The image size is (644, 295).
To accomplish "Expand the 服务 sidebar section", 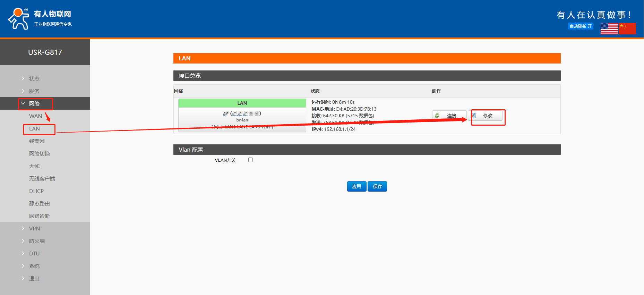I will click(x=34, y=91).
